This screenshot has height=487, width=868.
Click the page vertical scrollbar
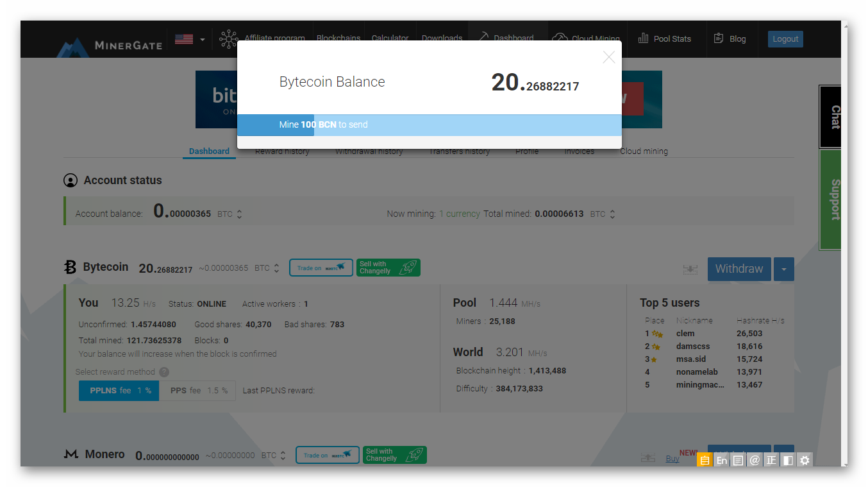[845, 244]
